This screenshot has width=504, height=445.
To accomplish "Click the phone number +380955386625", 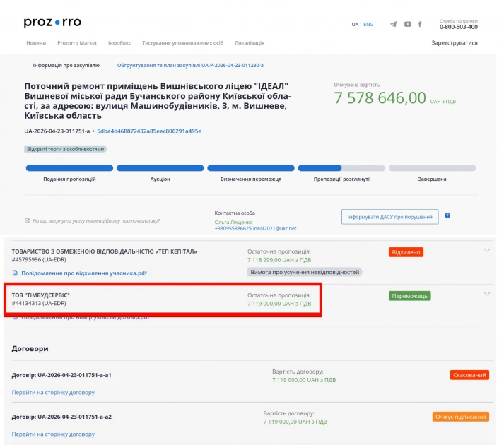I will 233,228.
